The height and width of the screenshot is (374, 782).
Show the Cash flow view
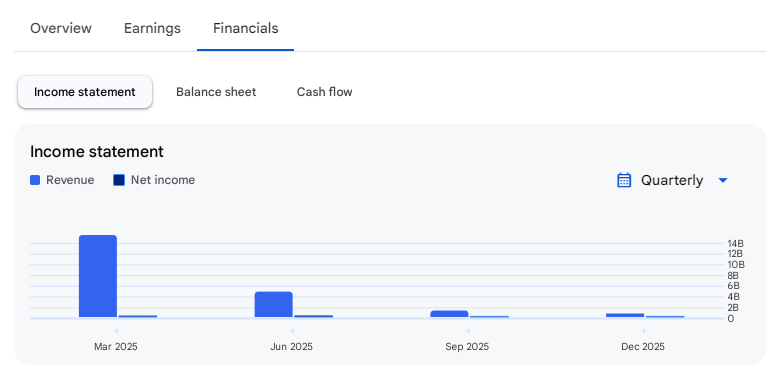325,92
